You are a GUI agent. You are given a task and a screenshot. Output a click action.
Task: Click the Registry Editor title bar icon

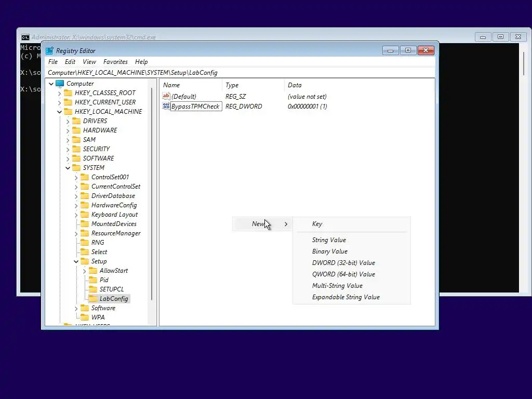(49, 51)
